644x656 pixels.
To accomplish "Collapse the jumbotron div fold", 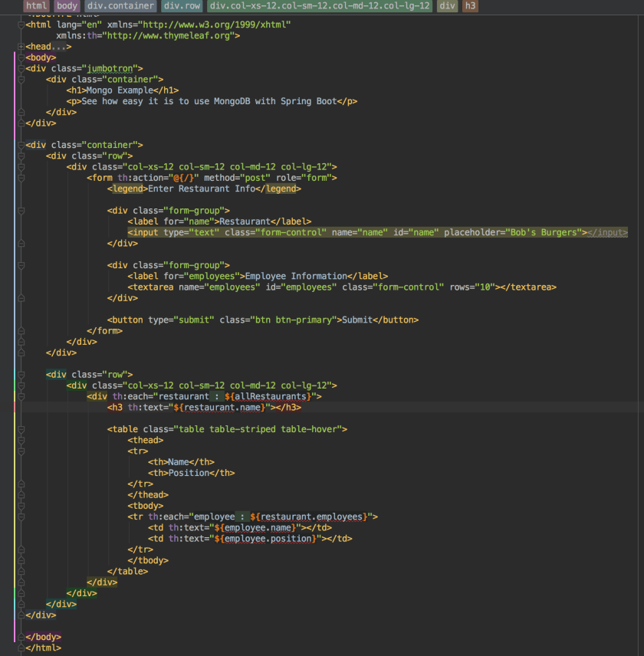I will (x=21, y=67).
